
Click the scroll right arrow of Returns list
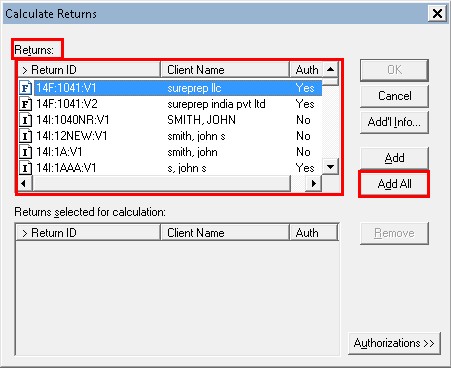pyautogui.click(x=314, y=183)
